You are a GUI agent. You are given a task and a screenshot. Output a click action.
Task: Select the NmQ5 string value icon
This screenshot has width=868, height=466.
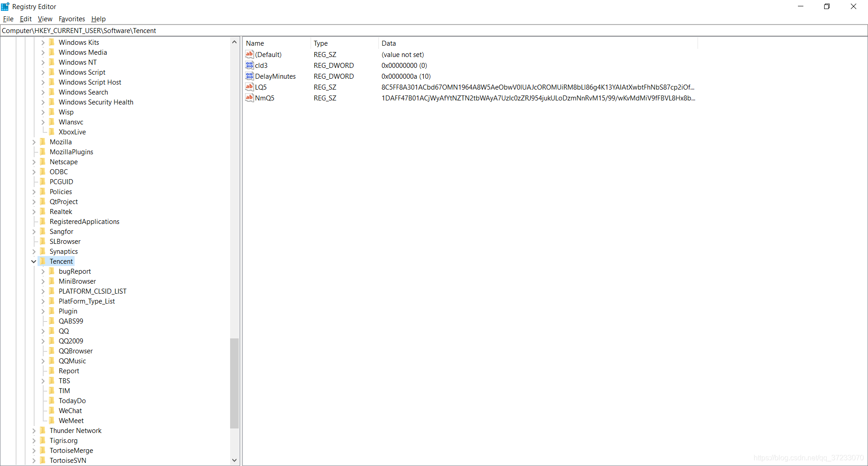(250, 98)
